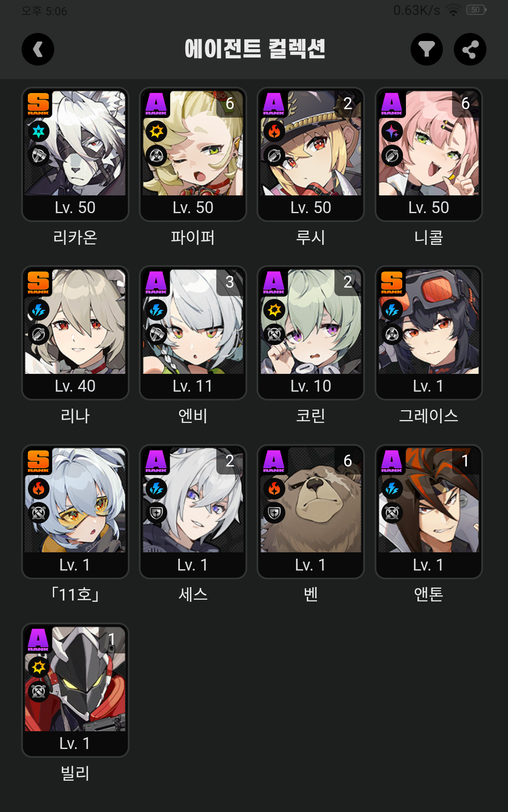Click the number 6 badge on 니콜
This screenshot has width=508, height=812.
(466, 104)
